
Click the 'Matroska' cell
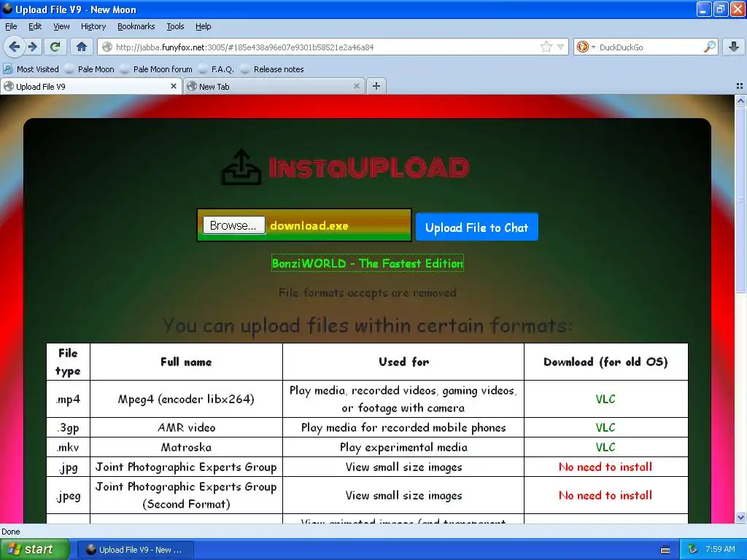click(x=186, y=447)
